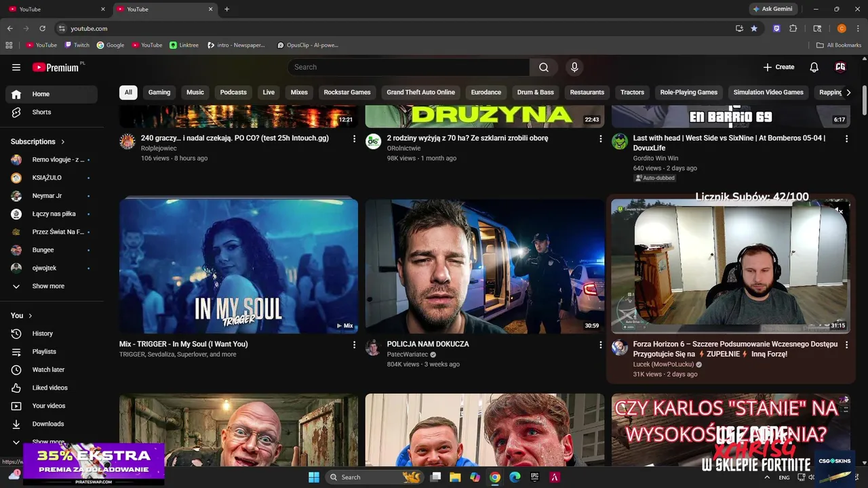The image size is (868, 488).
Task: Open options for 2 rodziny wyżyją video
Action: (x=600, y=138)
